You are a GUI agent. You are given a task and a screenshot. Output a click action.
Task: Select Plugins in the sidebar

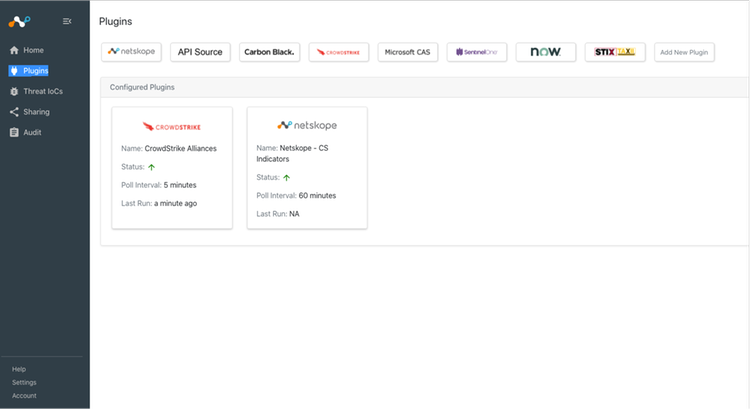tap(36, 71)
